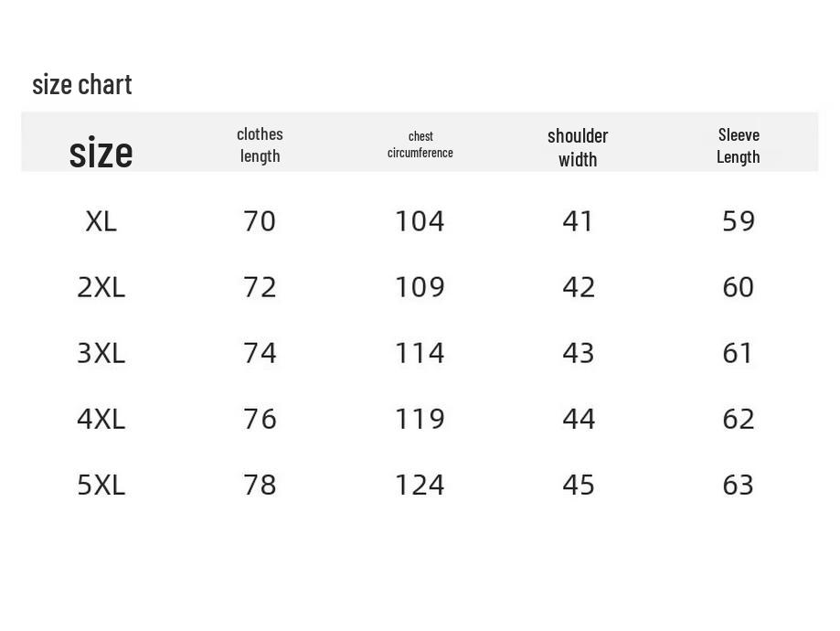Select the clothes length value 74

pyautogui.click(x=260, y=353)
